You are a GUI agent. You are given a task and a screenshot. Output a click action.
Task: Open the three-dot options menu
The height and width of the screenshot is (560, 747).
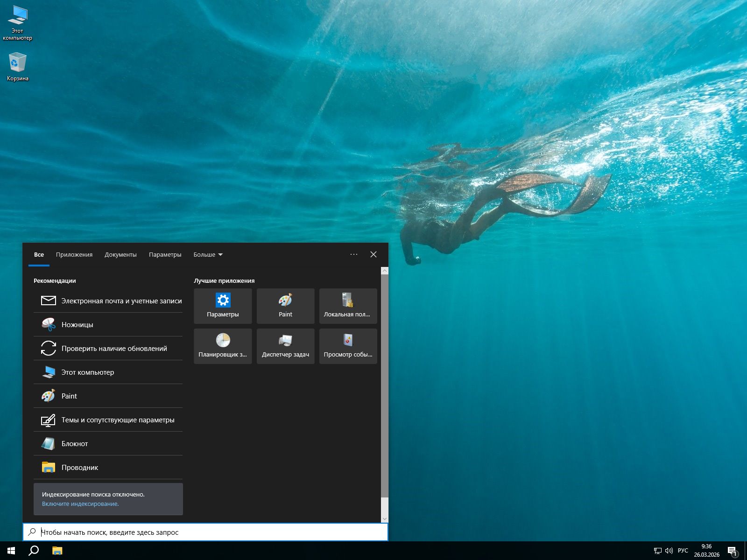(354, 254)
